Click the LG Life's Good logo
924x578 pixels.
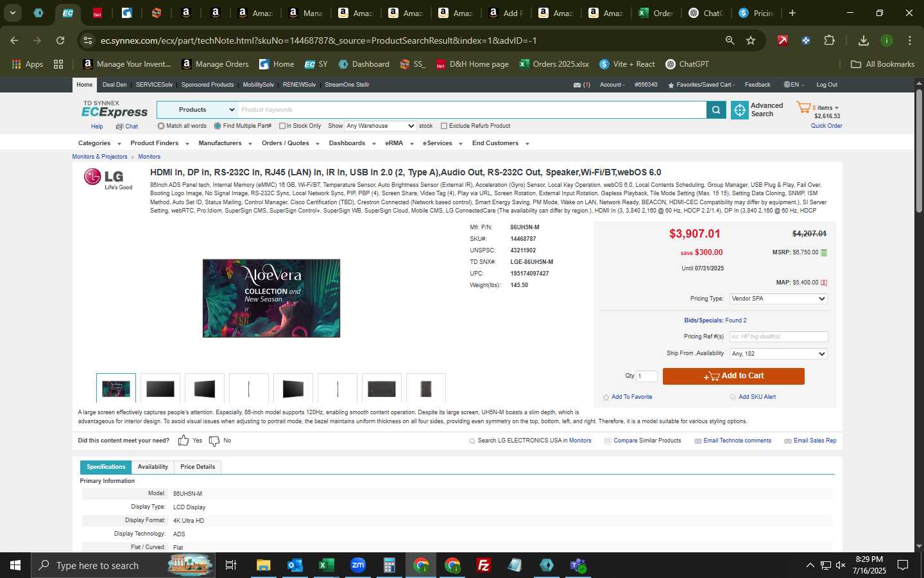108,179
